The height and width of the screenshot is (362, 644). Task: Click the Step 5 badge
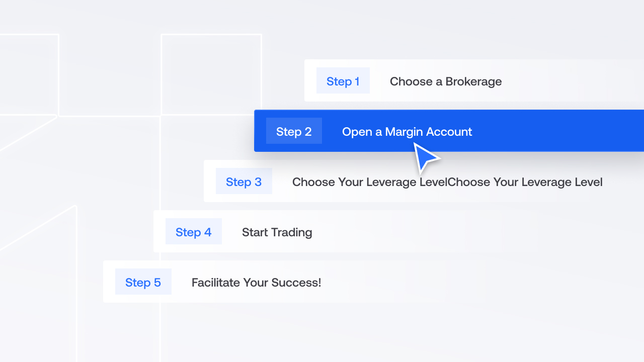click(x=143, y=282)
